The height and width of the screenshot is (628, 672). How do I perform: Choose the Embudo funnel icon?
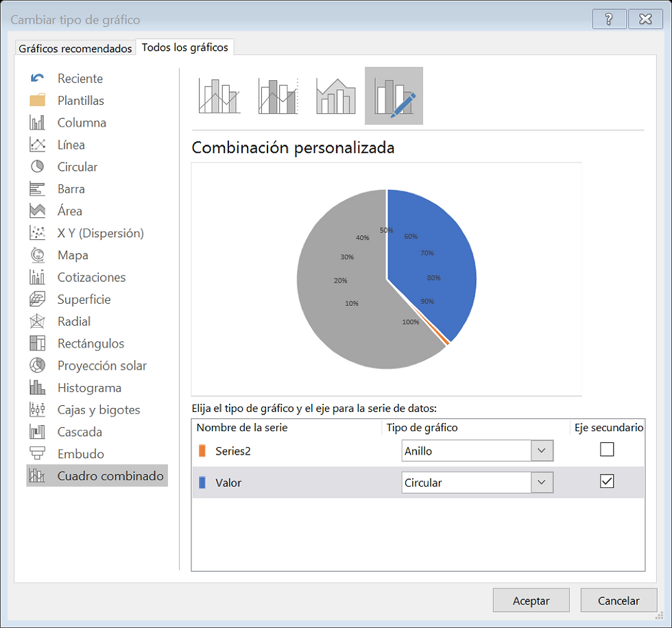pyautogui.click(x=37, y=454)
